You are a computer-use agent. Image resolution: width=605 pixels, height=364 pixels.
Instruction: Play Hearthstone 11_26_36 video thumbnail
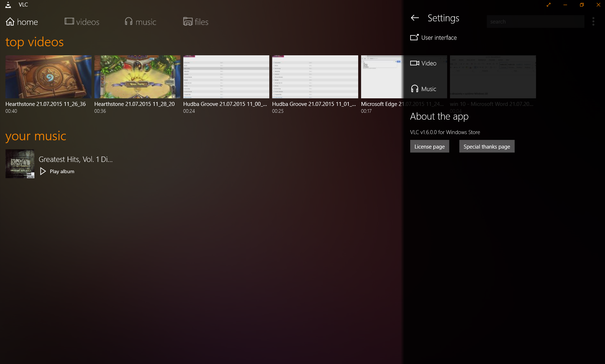tap(48, 77)
